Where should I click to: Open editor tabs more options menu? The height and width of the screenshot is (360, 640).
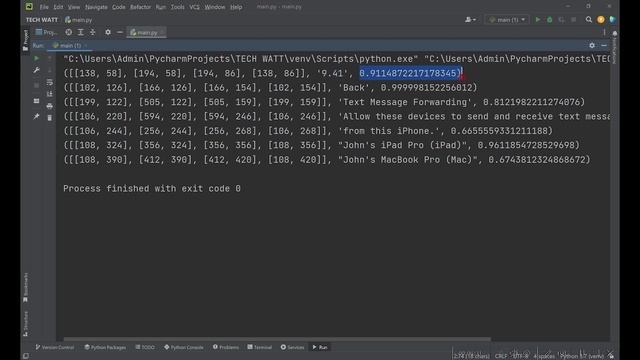tap(604, 32)
